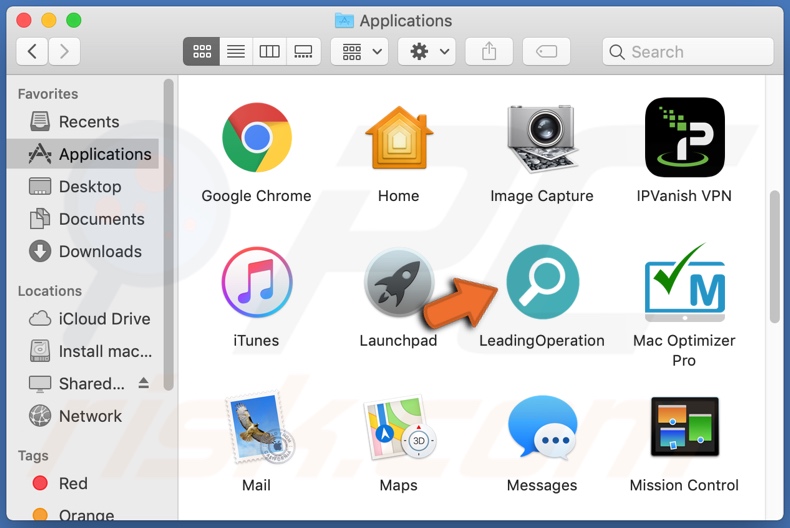Screen dimensions: 790x528
Task: Switch to icon view
Action: [x=202, y=51]
